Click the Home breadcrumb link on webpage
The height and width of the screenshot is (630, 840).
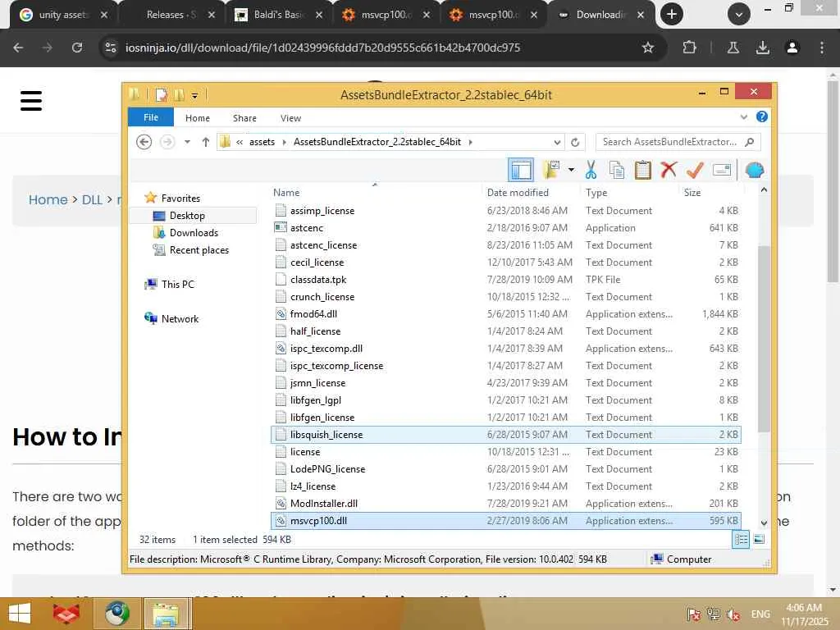point(48,200)
